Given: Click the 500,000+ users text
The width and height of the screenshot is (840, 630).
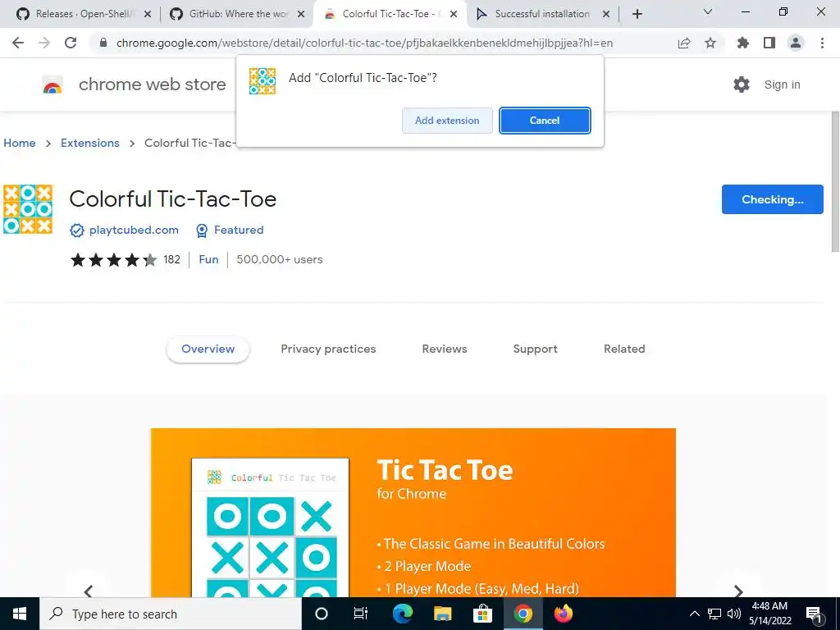Looking at the screenshot, I should pyautogui.click(x=280, y=259).
